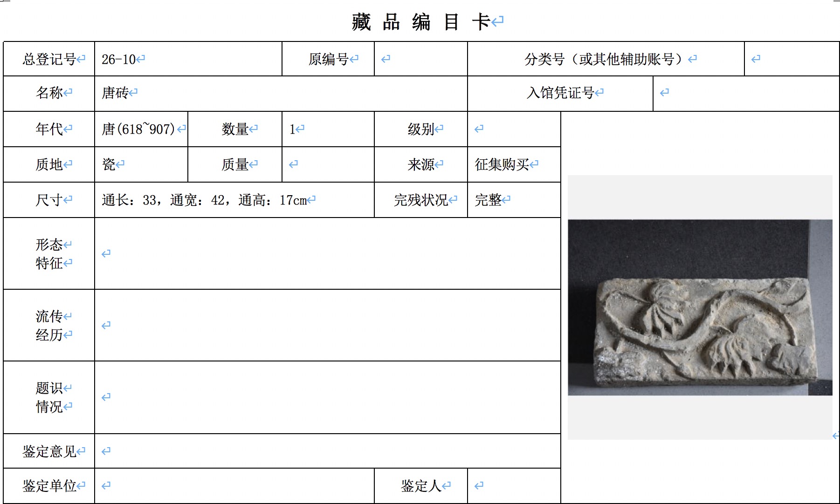Click the 鉴定人 label cell
The image size is (840, 504).
click(421, 486)
